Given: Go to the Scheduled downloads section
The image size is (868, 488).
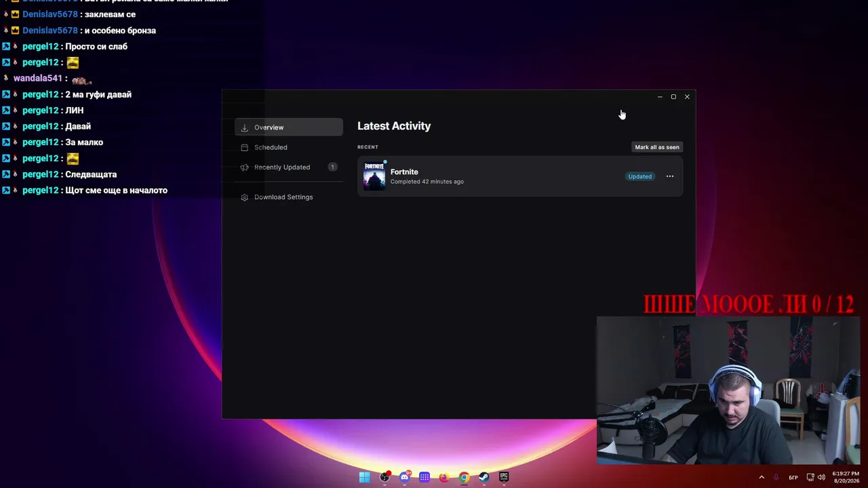Looking at the screenshot, I should [x=289, y=147].
